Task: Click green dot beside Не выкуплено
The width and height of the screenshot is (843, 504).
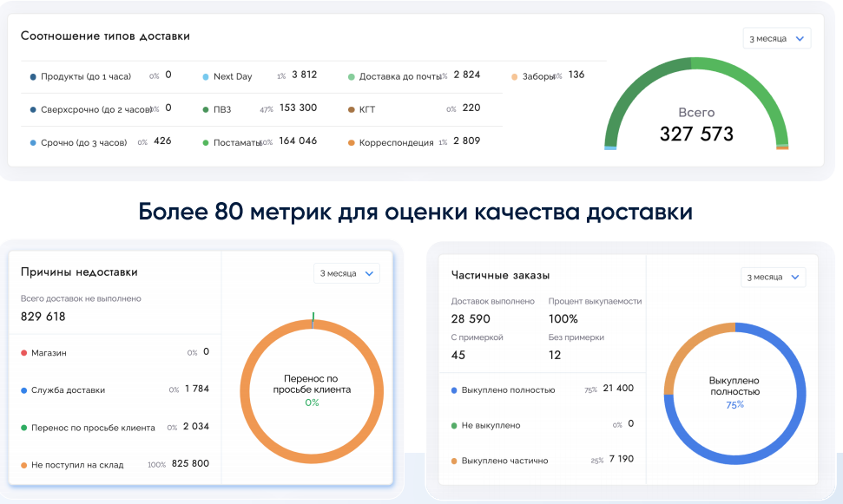Action: [x=454, y=426]
